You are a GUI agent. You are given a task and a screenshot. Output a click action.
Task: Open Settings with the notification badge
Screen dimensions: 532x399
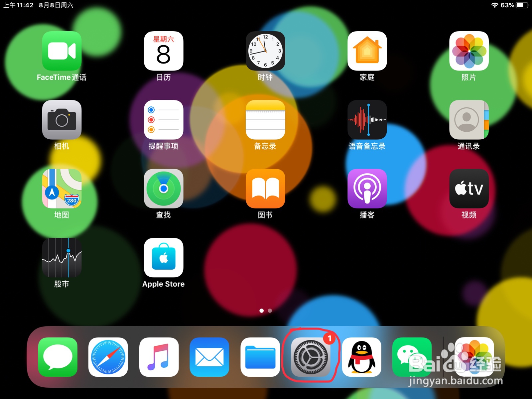311,357
